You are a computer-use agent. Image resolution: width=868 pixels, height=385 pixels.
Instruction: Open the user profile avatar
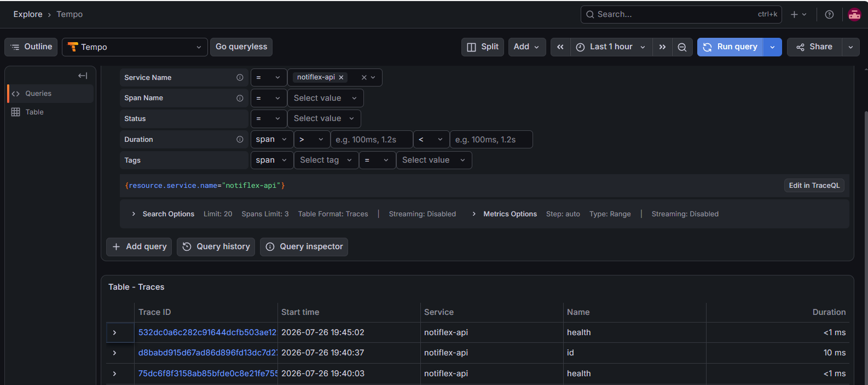point(854,14)
